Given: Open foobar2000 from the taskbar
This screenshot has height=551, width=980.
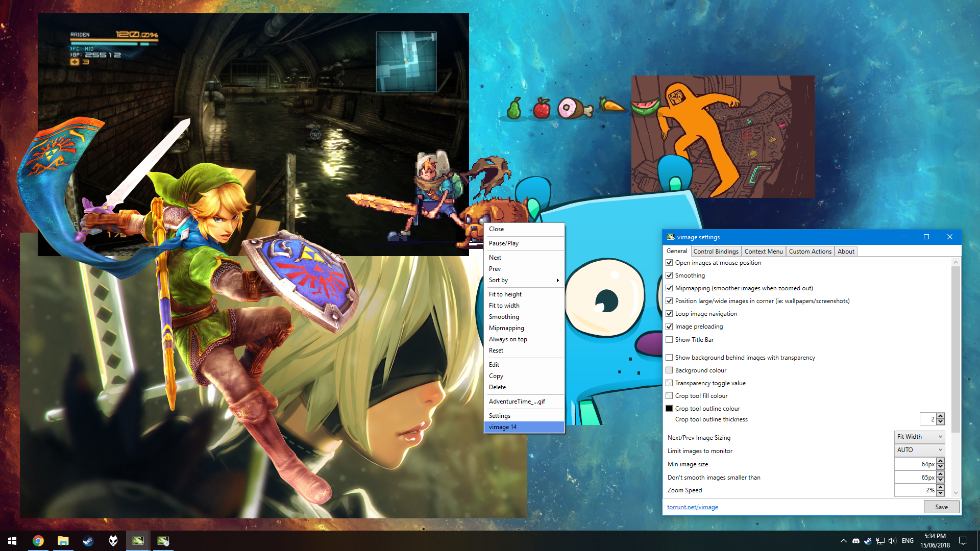Looking at the screenshot, I should 113,541.
